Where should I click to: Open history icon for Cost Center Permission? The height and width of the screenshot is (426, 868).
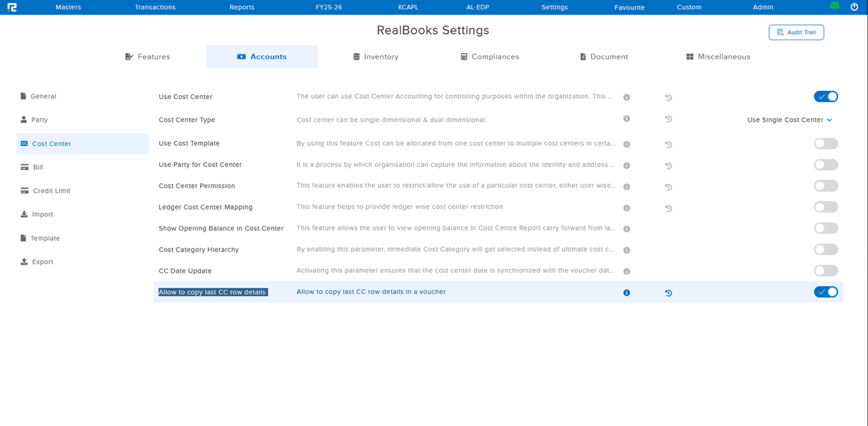pyautogui.click(x=668, y=187)
